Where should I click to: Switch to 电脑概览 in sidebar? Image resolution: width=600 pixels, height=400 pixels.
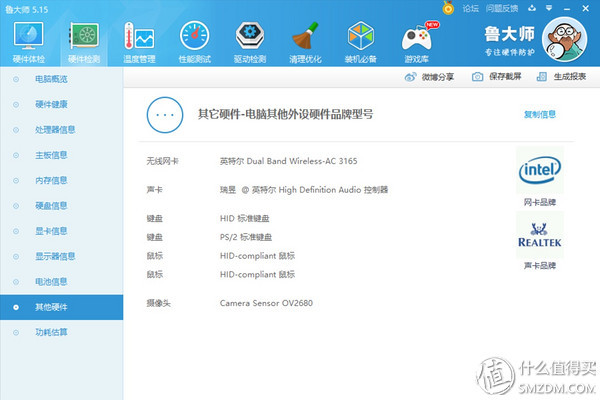coord(52,78)
